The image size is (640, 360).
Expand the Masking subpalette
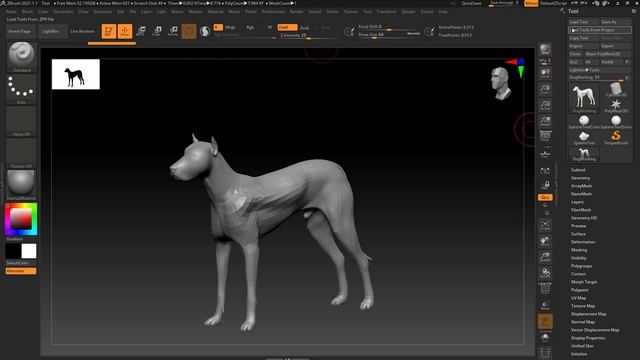tap(579, 250)
